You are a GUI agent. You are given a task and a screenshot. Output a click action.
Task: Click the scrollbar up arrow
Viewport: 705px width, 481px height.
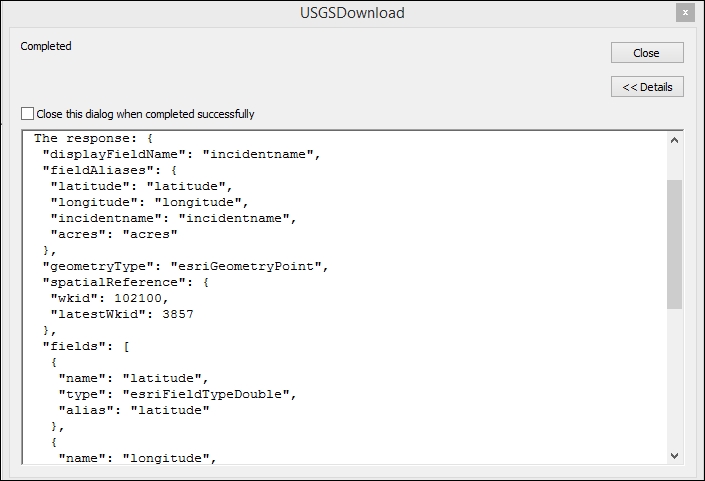point(674,140)
